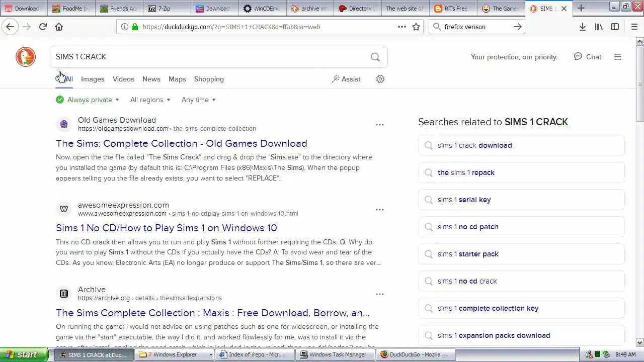Click the page vertical scrollbar thumb
The height and width of the screenshot is (362, 644).
(639, 83)
